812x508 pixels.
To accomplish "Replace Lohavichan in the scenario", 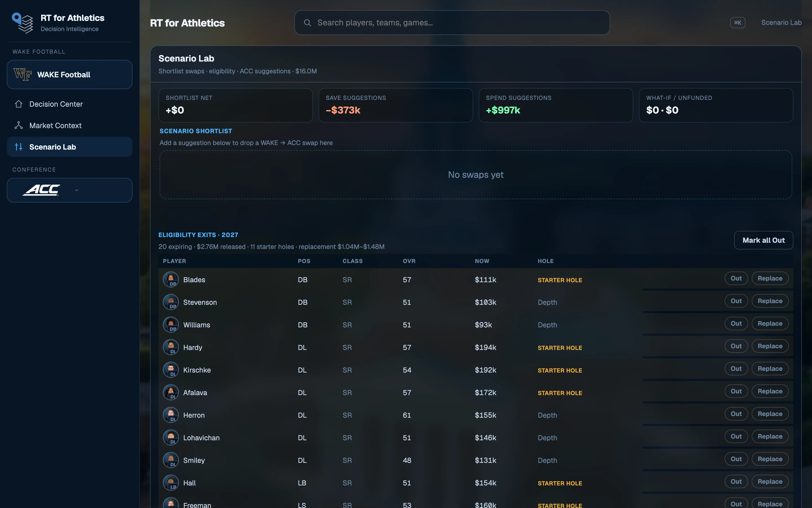I will (x=770, y=436).
